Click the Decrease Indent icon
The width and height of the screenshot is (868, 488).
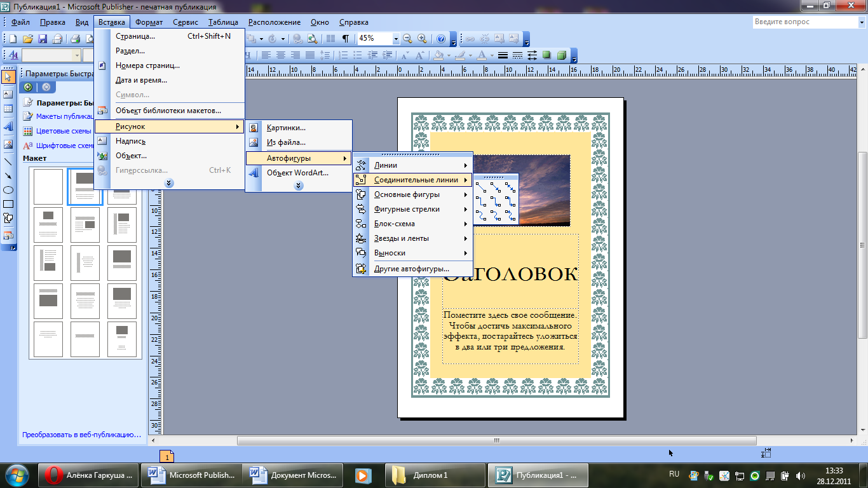(372, 55)
